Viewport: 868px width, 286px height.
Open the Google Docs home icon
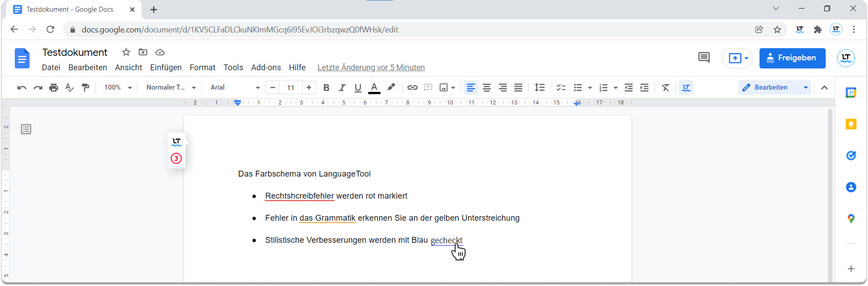click(22, 58)
